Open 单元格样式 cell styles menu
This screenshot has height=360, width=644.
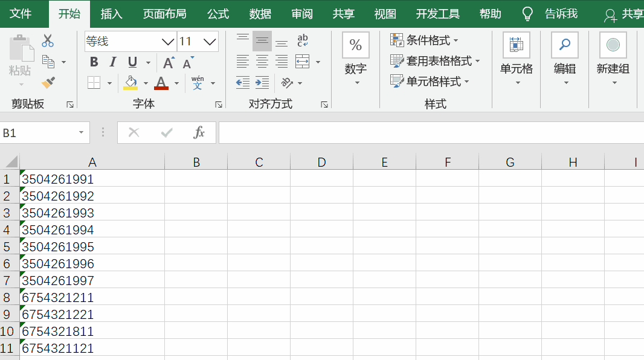tap(430, 82)
